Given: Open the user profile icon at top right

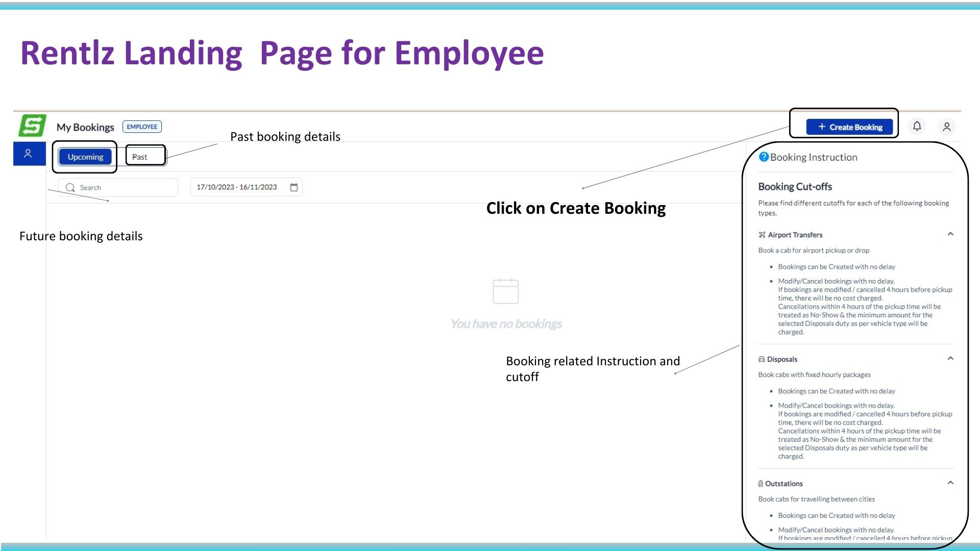Looking at the screenshot, I should coord(946,127).
